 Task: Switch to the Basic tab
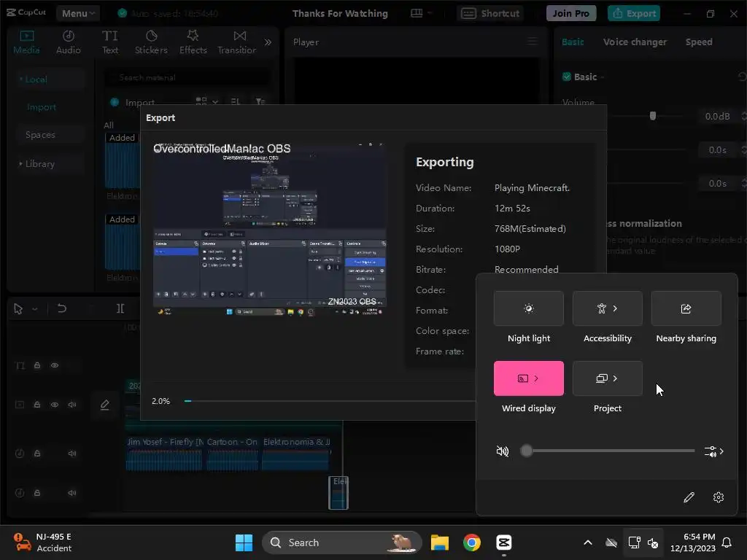573,42
